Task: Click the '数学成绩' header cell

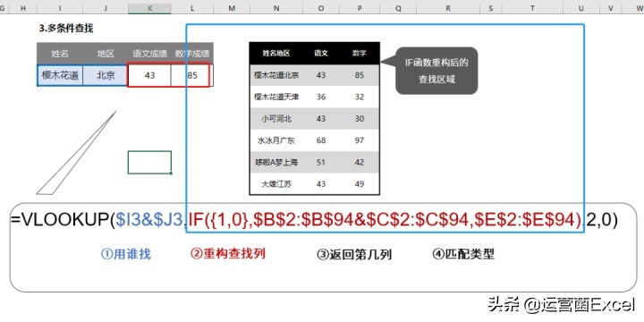Action: click(192, 54)
